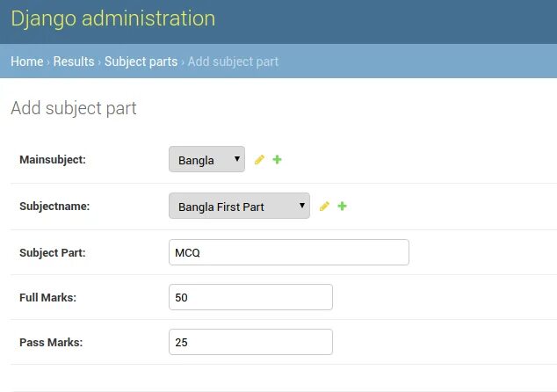Go to the Home breadcrumb link
The width and height of the screenshot is (557, 392).
pos(27,62)
